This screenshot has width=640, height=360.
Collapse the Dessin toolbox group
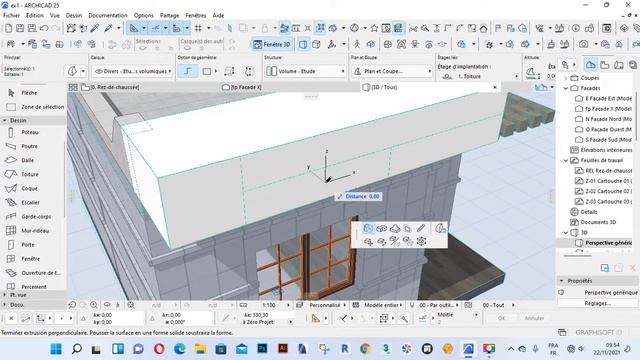pyautogui.click(x=4, y=120)
